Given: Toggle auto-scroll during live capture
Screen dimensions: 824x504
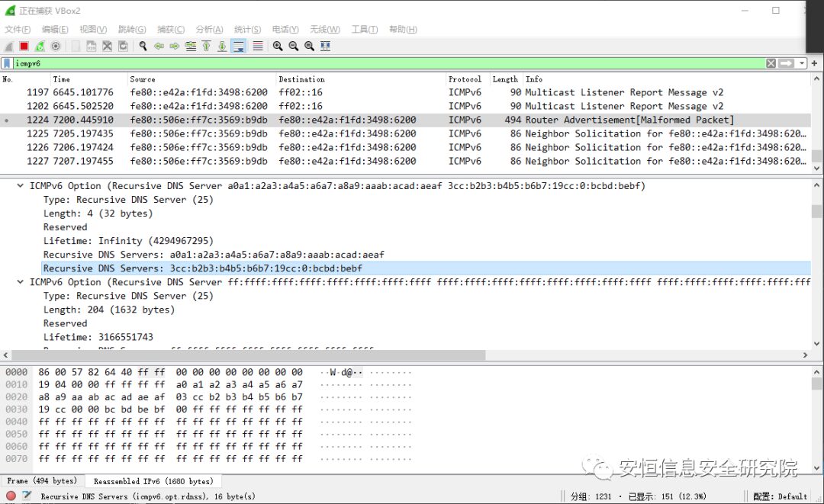Looking at the screenshot, I should coord(239,47).
